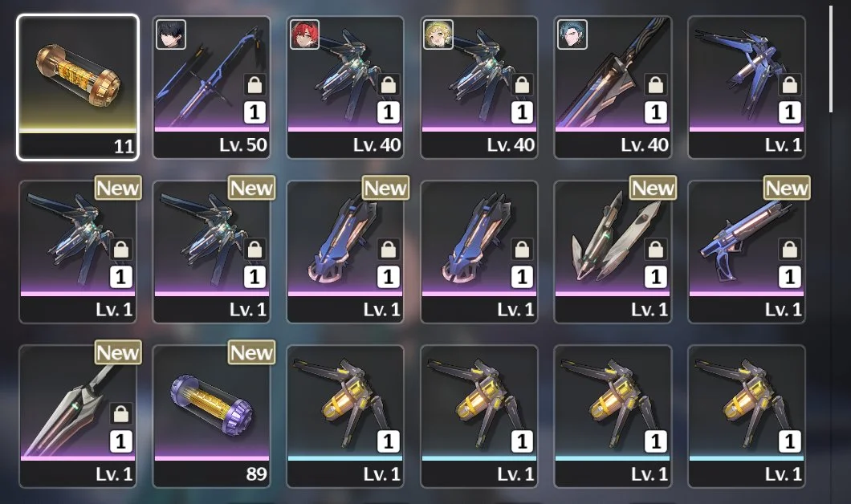Select the first yellow rectifier weapon
Screen dimensions: 851x504
coord(345,416)
